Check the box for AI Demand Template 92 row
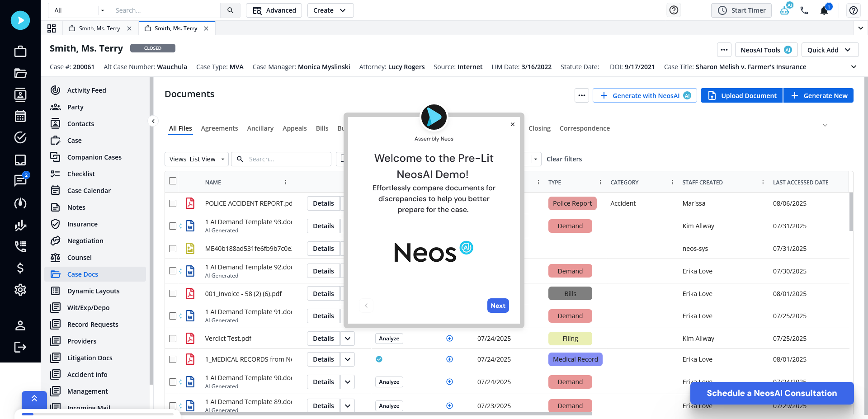 click(x=173, y=271)
